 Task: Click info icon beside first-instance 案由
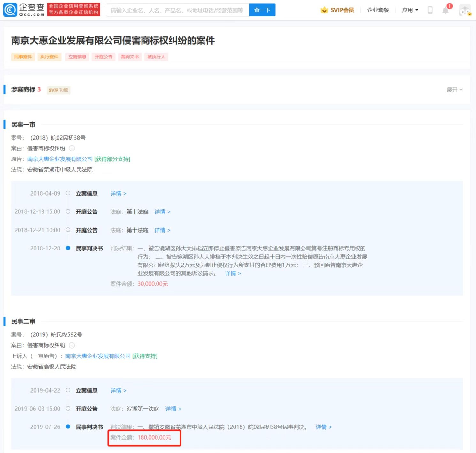click(72, 148)
